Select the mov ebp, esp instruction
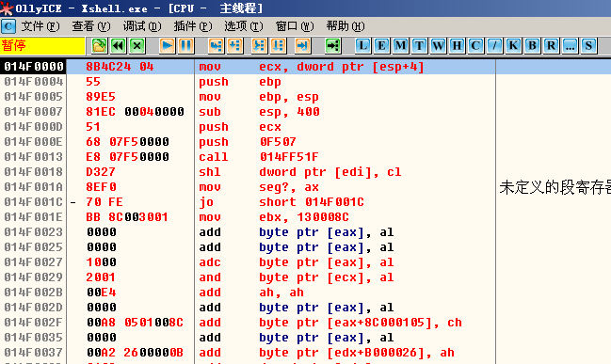The height and width of the screenshot is (364, 611). click(259, 97)
